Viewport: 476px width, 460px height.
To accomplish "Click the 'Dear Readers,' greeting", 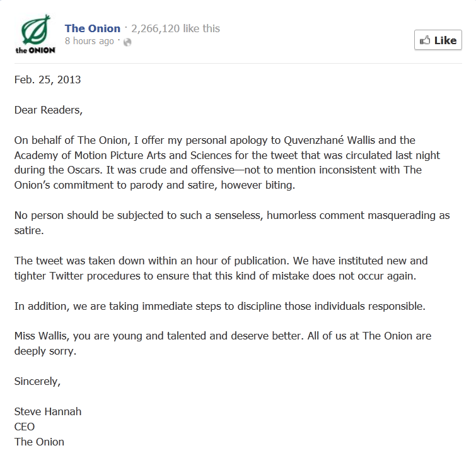I will click(x=49, y=110).
